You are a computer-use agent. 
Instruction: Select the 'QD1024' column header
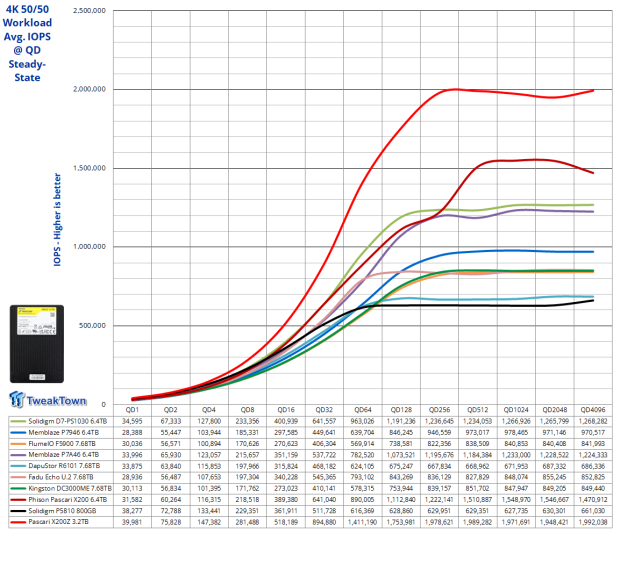click(516, 410)
